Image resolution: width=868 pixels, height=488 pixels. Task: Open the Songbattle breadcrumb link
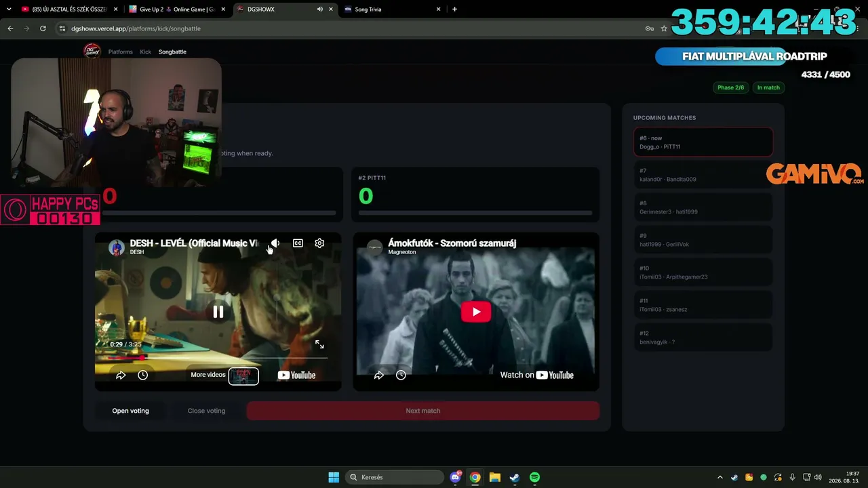pos(172,52)
